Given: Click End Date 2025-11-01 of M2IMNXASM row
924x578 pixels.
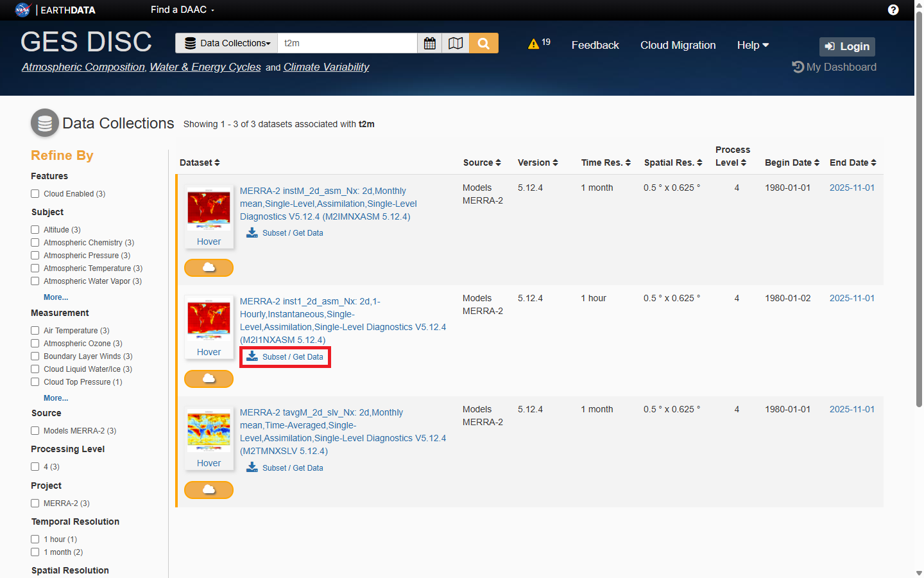Looking at the screenshot, I should (851, 188).
